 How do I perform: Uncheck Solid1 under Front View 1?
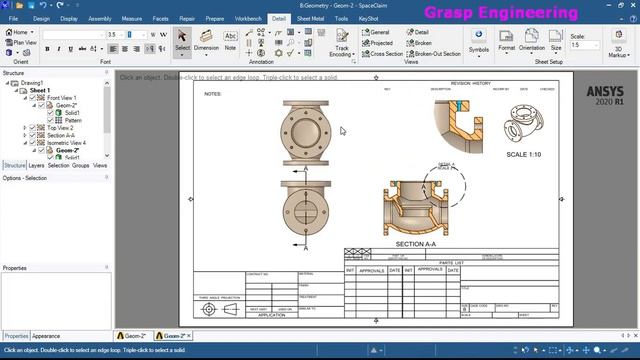tap(50, 113)
